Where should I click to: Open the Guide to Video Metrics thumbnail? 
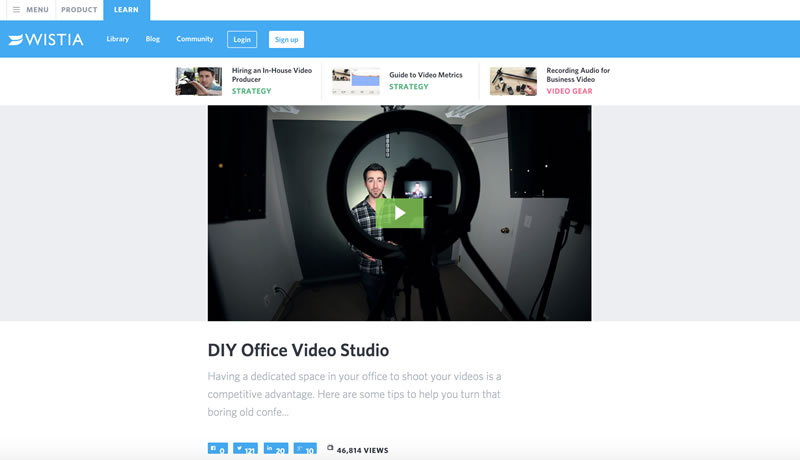356,81
